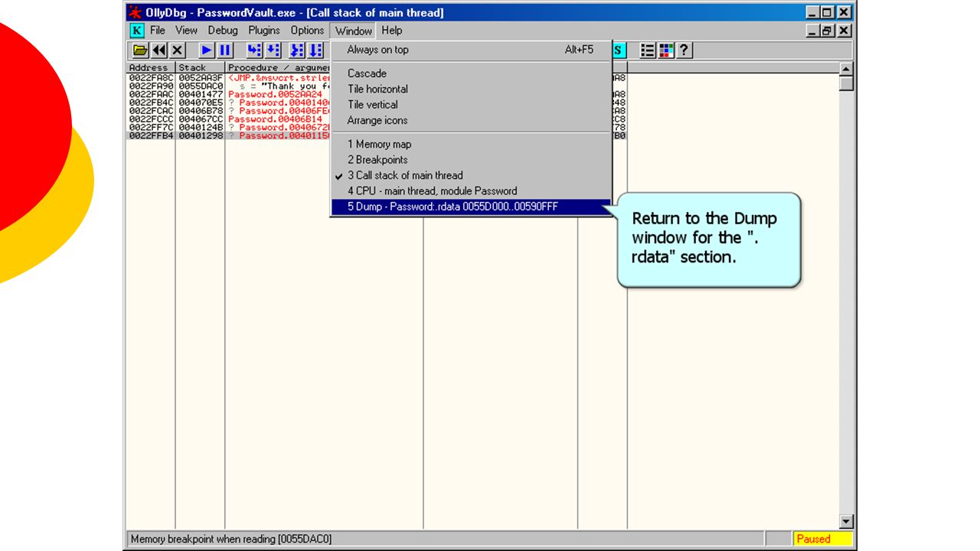The image size is (980, 551).
Task: Click the Appearance colored grid icon
Action: click(x=666, y=51)
